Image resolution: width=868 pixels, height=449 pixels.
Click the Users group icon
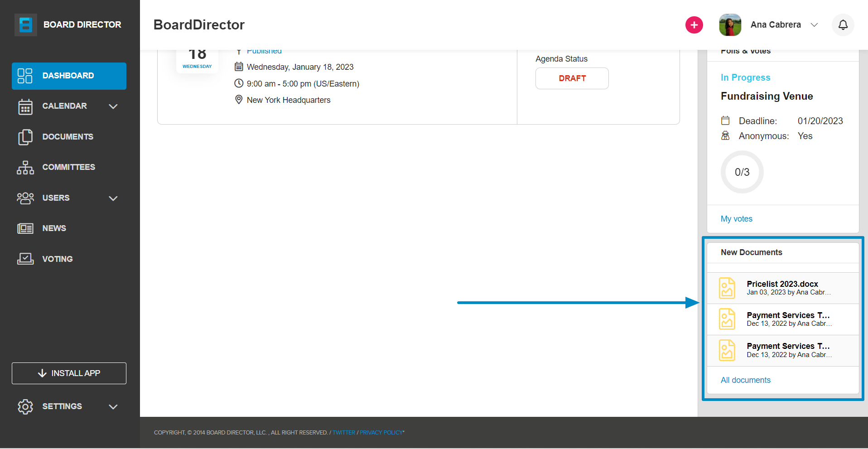click(25, 198)
